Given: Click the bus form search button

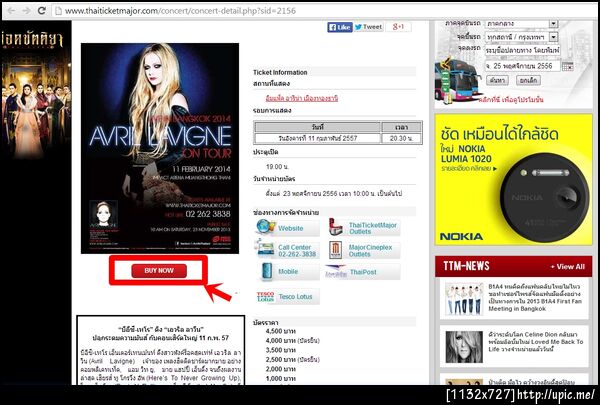Looking at the screenshot, I should pos(497,80).
